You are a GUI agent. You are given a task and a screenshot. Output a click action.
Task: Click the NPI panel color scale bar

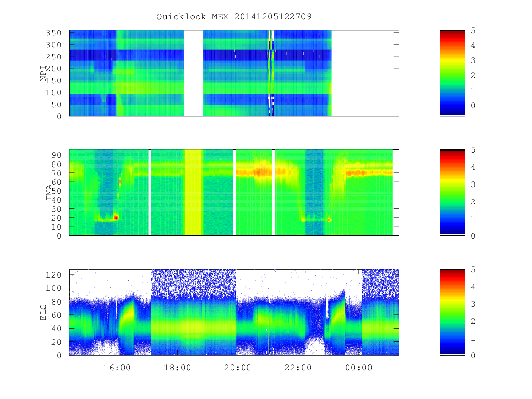(452, 73)
